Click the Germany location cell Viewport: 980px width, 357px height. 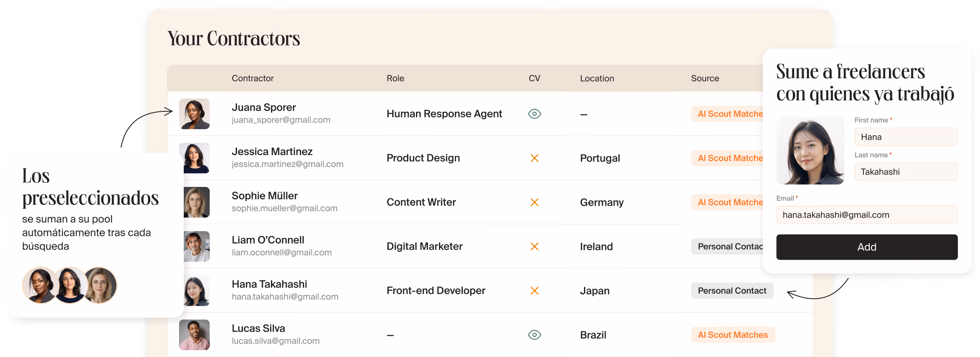[602, 203]
